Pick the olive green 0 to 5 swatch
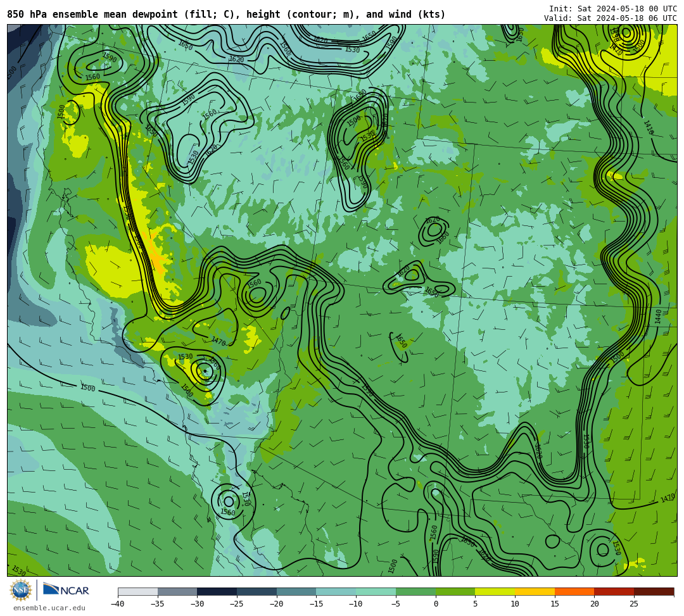Image resolution: width=684 pixels, height=616 pixels. [x=455, y=591]
